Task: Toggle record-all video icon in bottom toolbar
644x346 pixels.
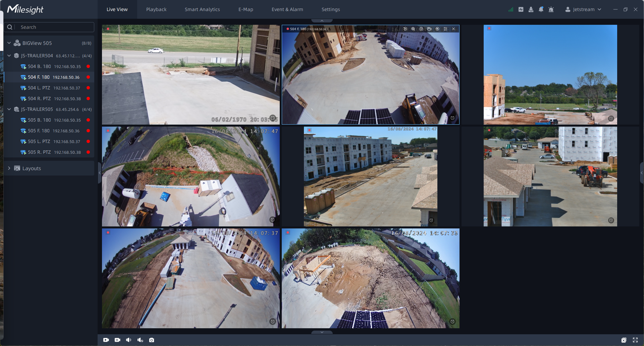Action: click(x=117, y=340)
